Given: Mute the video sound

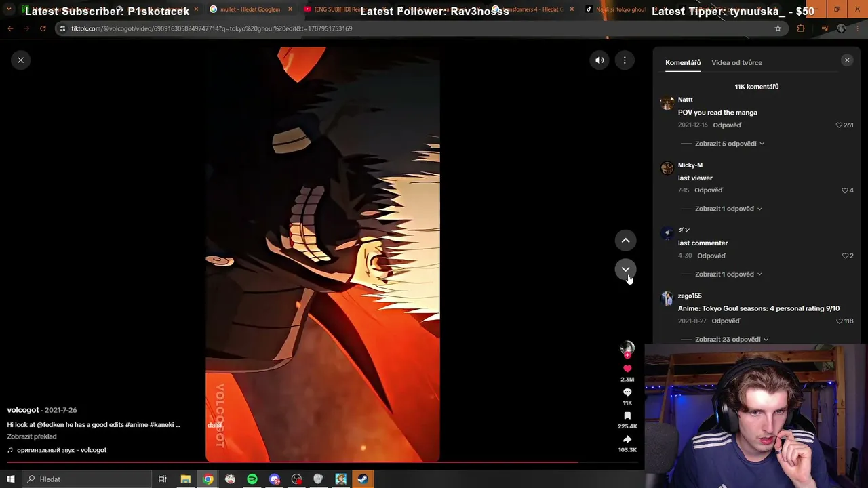Looking at the screenshot, I should pos(599,60).
